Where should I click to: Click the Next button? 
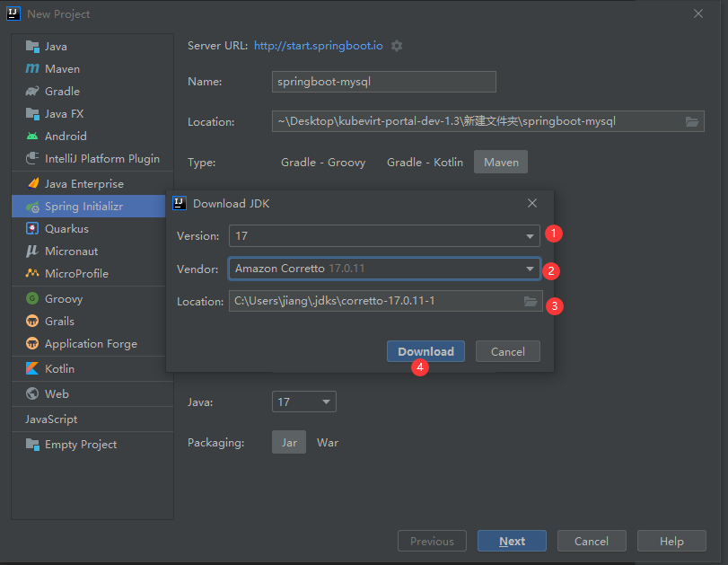point(512,541)
